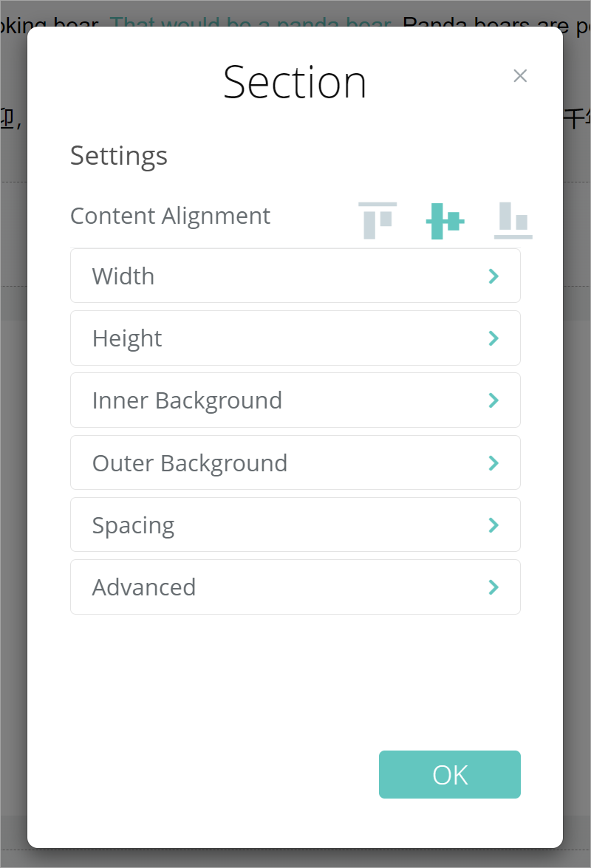Open the Advanced settings row

295,587
